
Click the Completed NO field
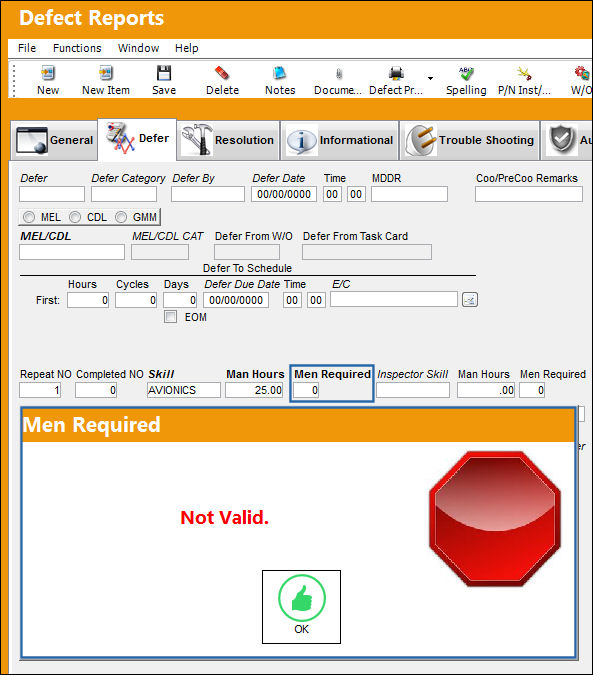(96, 390)
